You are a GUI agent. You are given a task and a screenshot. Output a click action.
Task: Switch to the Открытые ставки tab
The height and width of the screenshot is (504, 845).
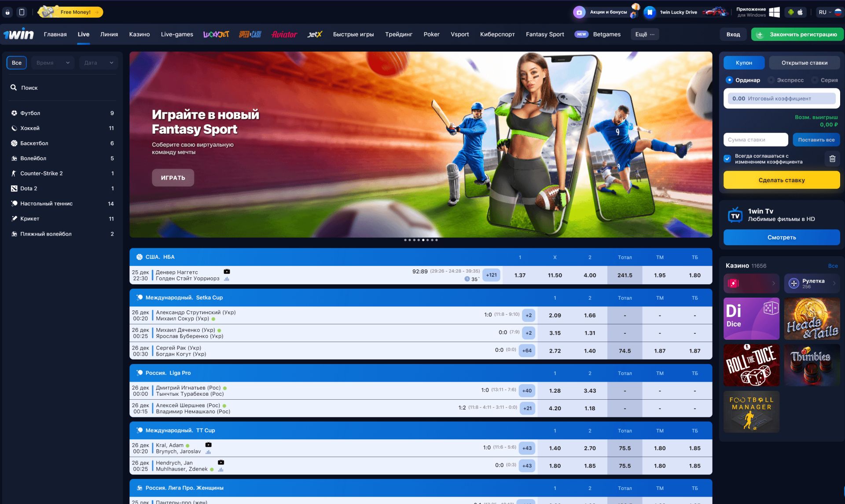(804, 63)
